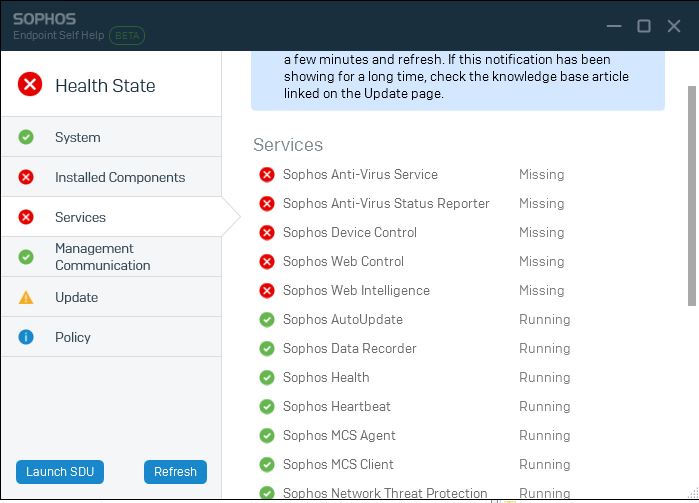Click the green check for Sophos AutoUpdate
The width and height of the screenshot is (699, 503).
[267, 319]
